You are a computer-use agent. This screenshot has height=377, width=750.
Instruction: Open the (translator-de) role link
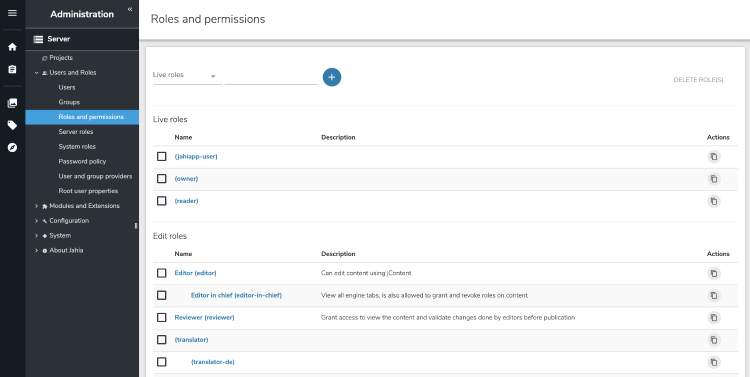click(212, 362)
